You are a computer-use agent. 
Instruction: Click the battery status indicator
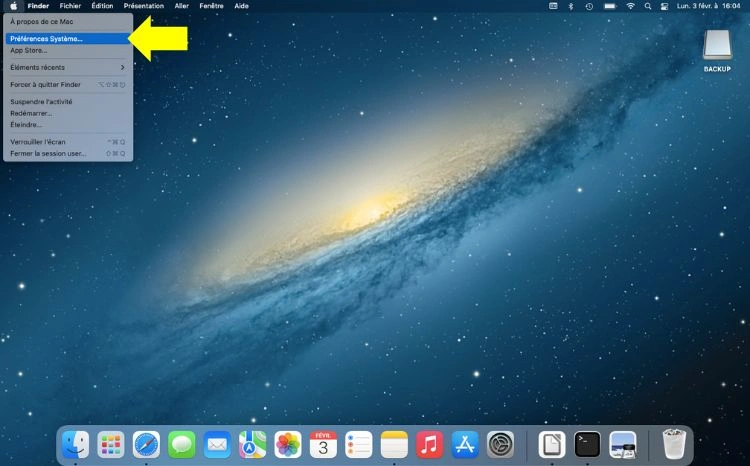pyautogui.click(x=610, y=6)
